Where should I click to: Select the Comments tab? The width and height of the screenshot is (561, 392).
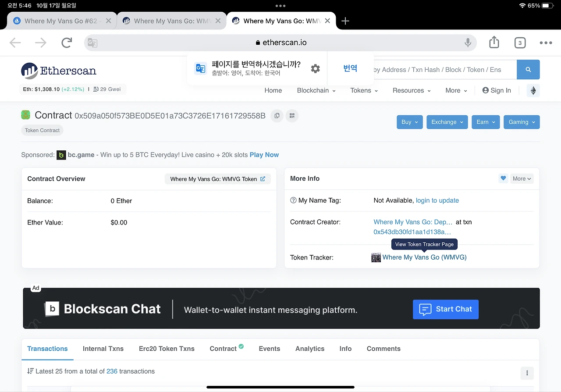tap(383, 349)
